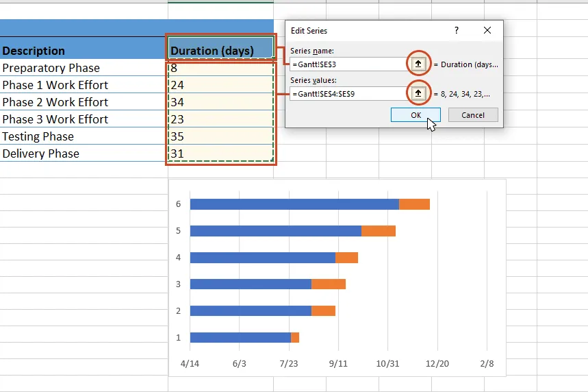Screen dimensions: 588x392
Task: Select the orange bar segment in row 3
Action: [329, 284]
